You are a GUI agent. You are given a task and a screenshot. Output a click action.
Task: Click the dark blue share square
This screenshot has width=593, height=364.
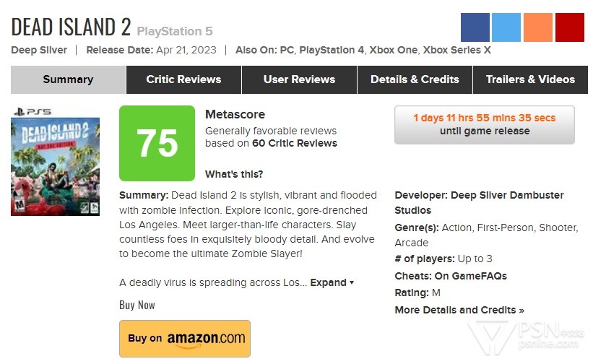475,27
